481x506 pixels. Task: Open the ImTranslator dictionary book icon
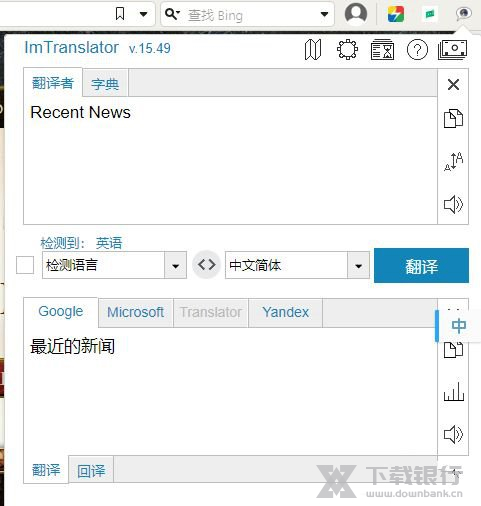(x=313, y=50)
